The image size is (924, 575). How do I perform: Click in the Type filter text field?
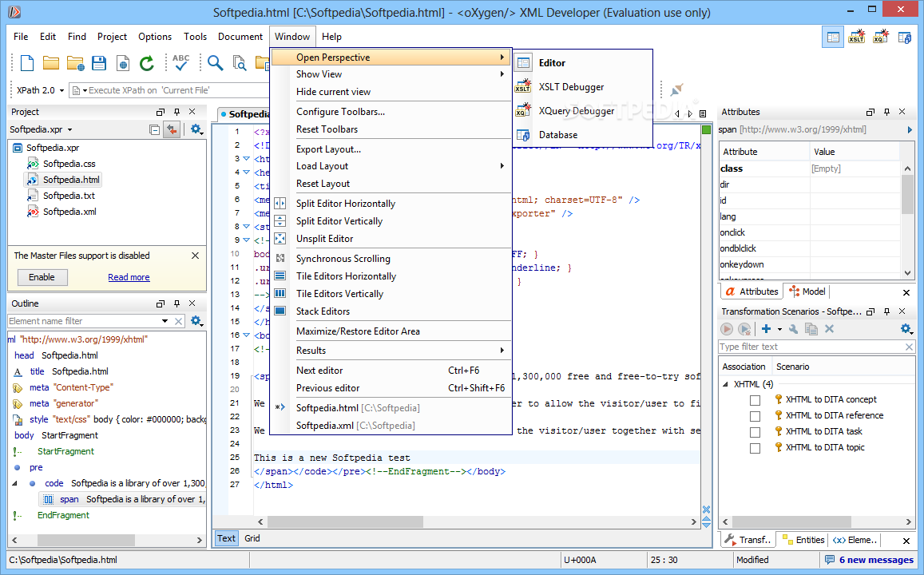point(811,347)
